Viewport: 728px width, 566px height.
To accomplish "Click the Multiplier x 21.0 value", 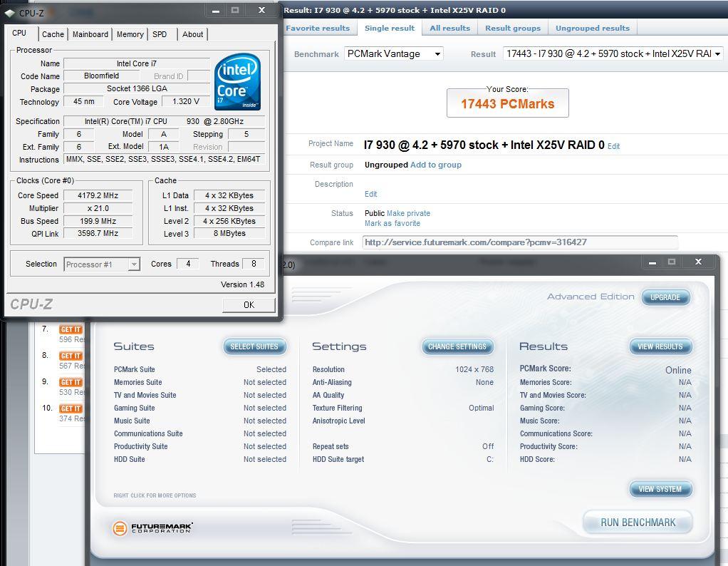I will tap(98, 208).
